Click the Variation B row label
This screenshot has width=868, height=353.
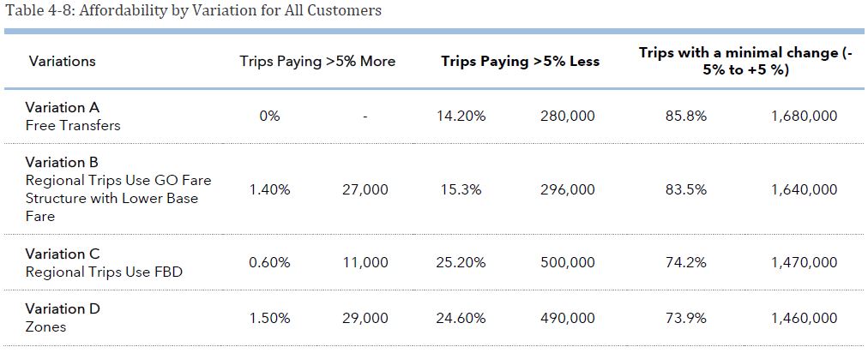(x=62, y=162)
